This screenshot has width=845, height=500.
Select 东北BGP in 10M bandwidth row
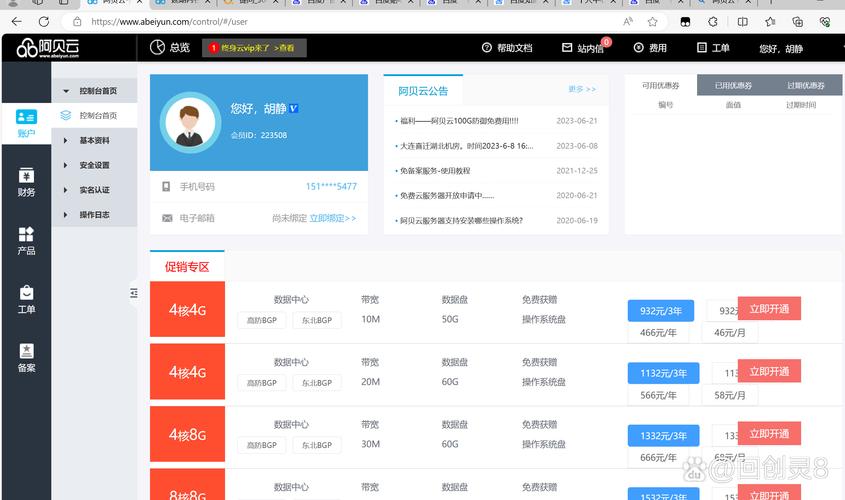pyautogui.click(x=317, y=320)
